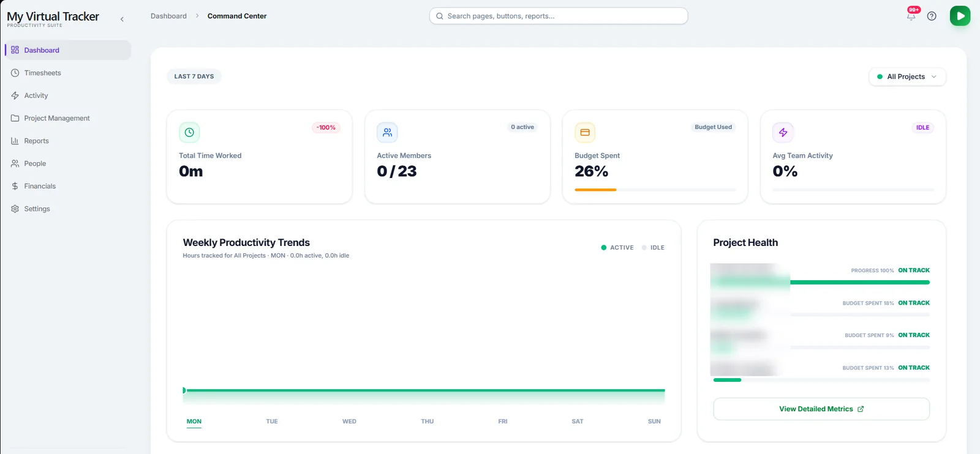Open the All Projects dropdown
This screenshot has width=980, height=454.
(907, 76)
